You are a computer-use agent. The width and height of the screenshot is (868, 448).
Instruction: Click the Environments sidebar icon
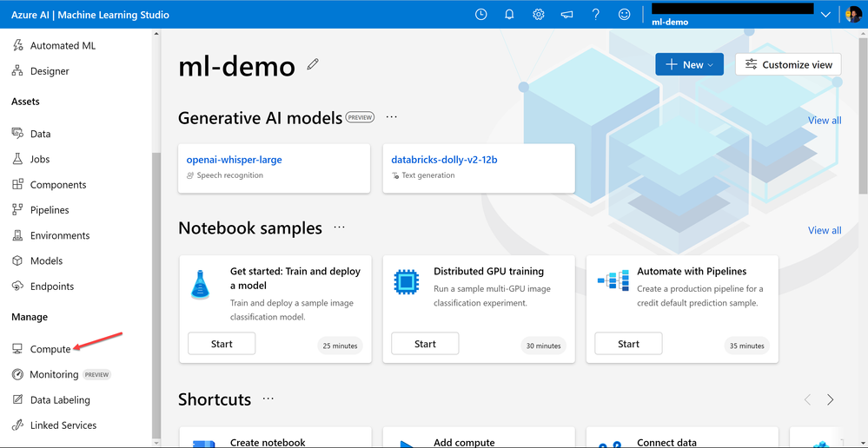[17, 235]
